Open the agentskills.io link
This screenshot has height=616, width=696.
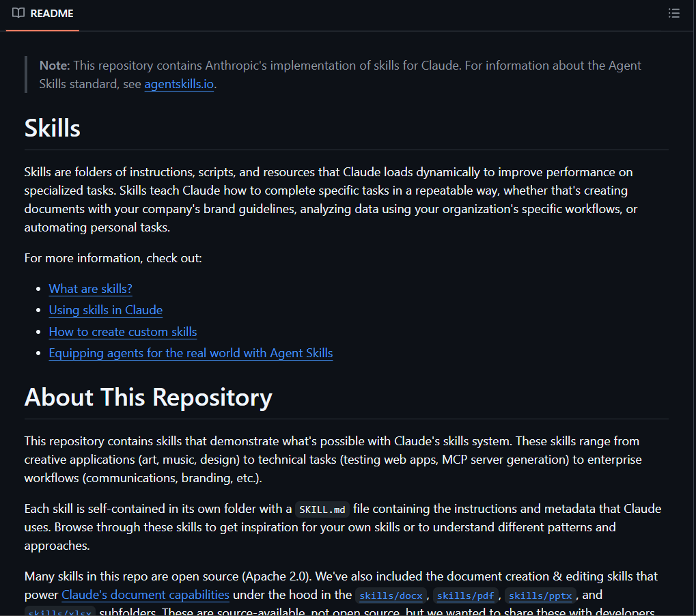pos(179,84)
